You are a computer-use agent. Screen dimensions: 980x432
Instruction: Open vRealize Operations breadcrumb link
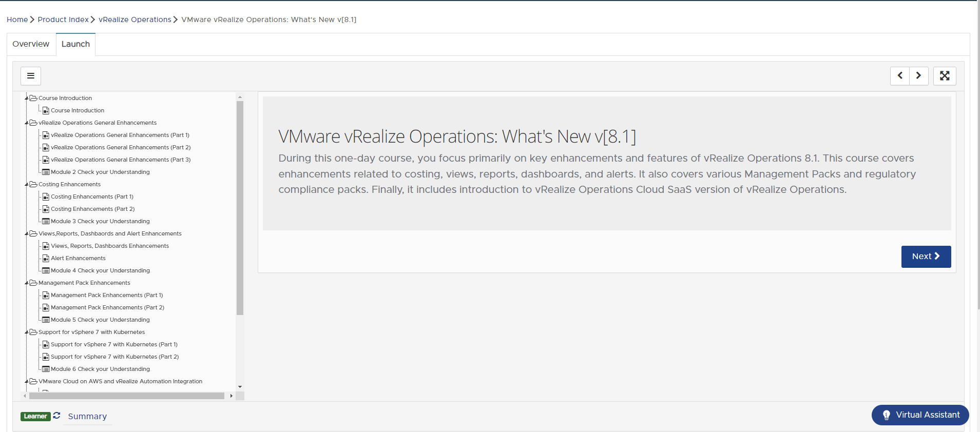point(135,19)
